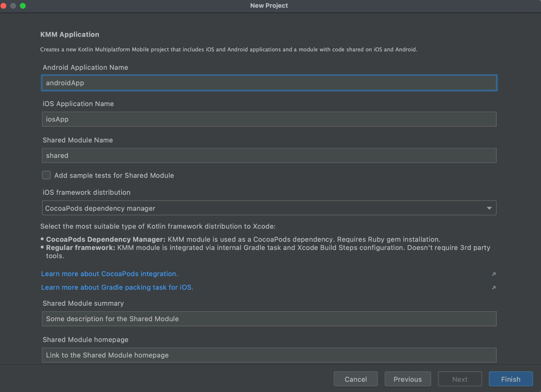Open the Learn more about CocoaPods integration link
Image resolution: width=541 pixels, height=392 pixels.
pyautogui.click(x=109, y=274)
